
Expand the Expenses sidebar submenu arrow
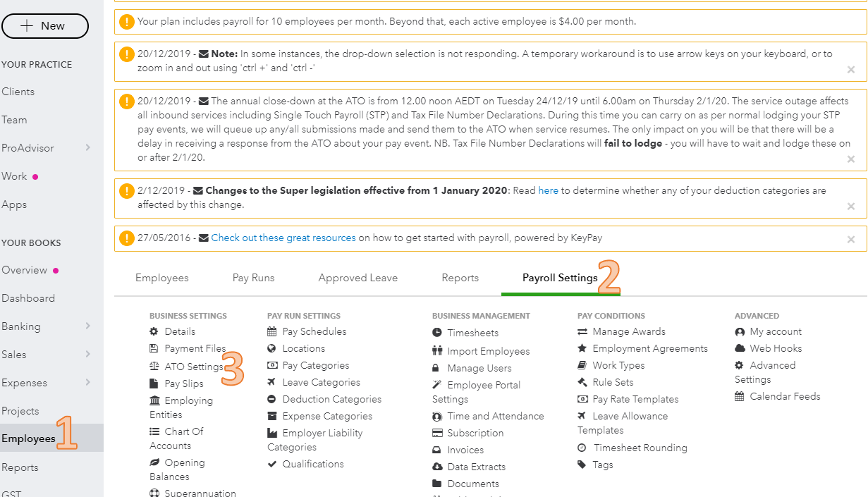pos(87,383)
